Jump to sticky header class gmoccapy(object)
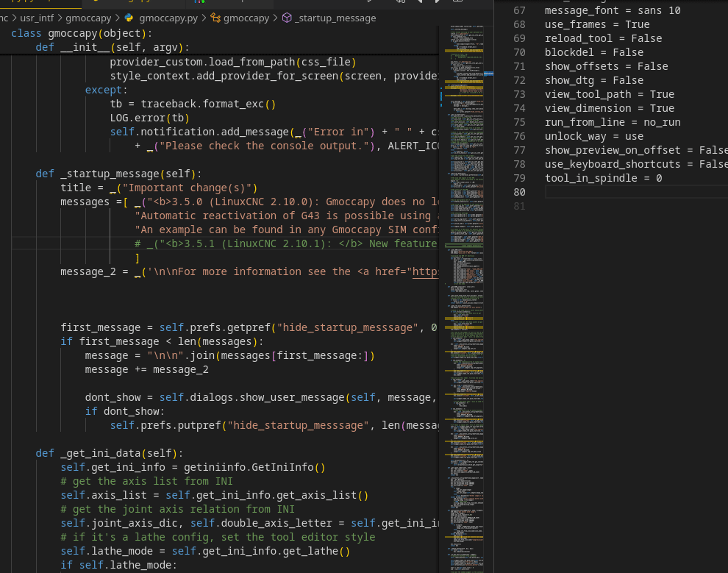728x573 pixels. 81,34
